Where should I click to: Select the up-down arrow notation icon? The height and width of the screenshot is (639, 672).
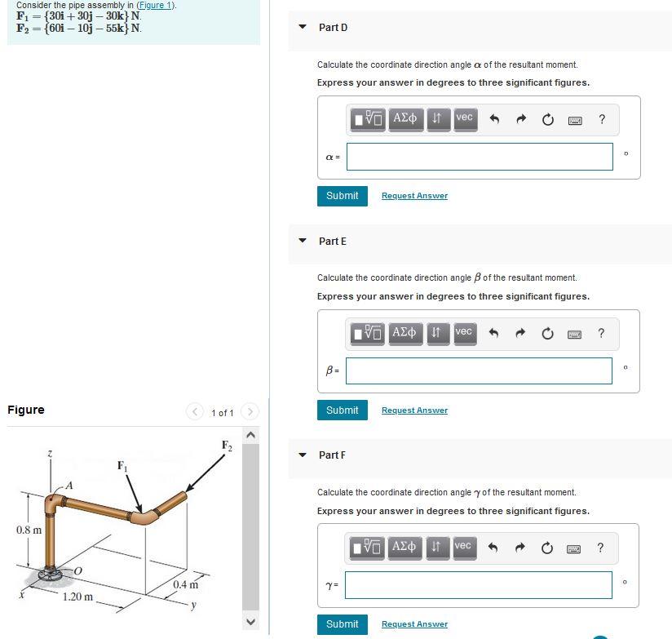click(x=437, y=119)
